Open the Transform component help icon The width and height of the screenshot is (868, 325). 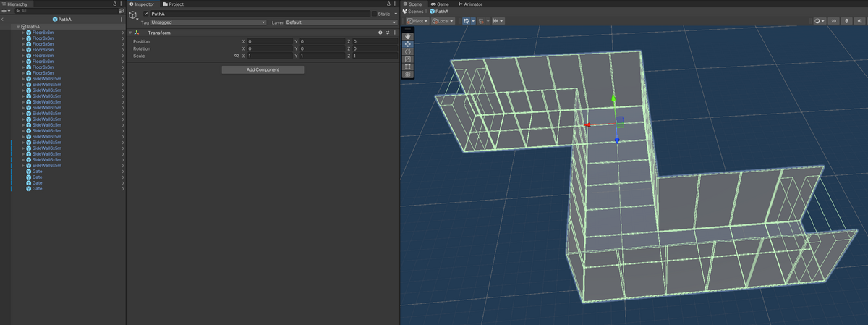(x=380, y=33)
